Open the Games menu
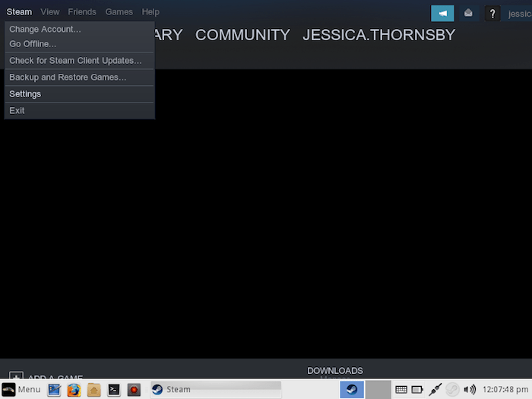Screen dimensions: 532x399 [119, 12]
